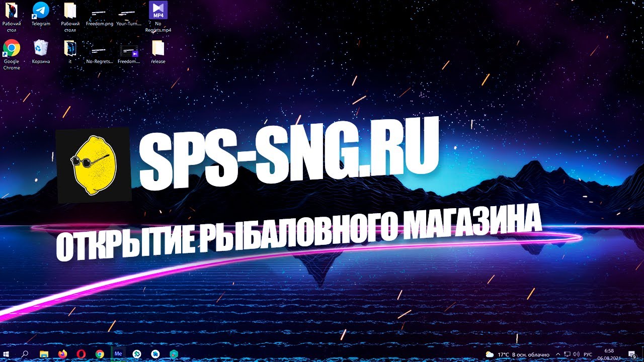Open the Telegram desktop shortcut
The height and width of the screenshot is (362, 644).
click(41, 14)
